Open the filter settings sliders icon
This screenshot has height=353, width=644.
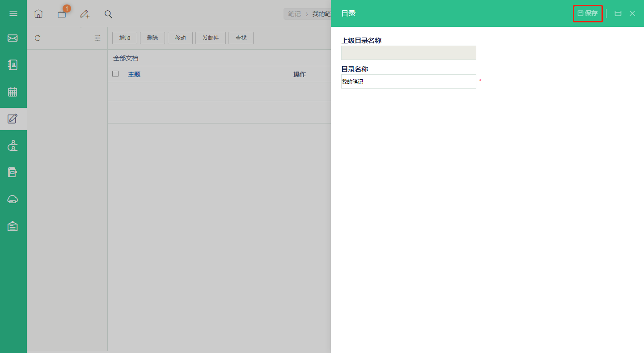[x=97, y=38]
